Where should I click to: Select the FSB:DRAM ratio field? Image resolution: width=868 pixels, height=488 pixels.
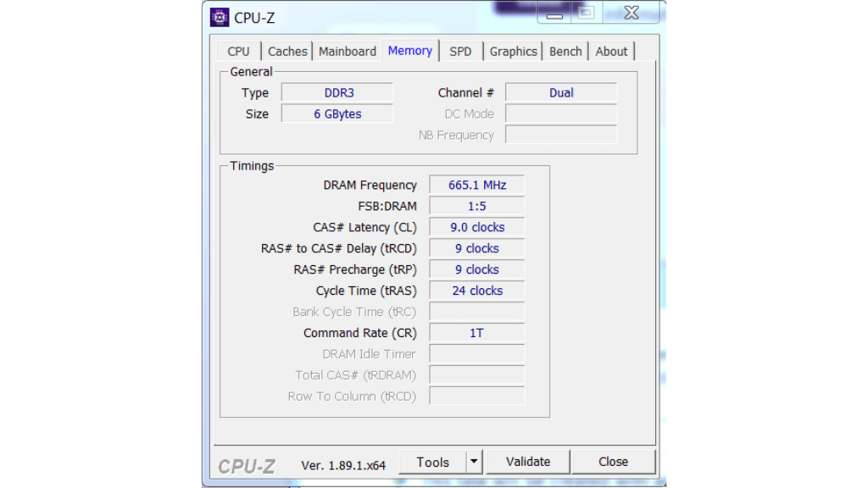(x=476, y=206)
